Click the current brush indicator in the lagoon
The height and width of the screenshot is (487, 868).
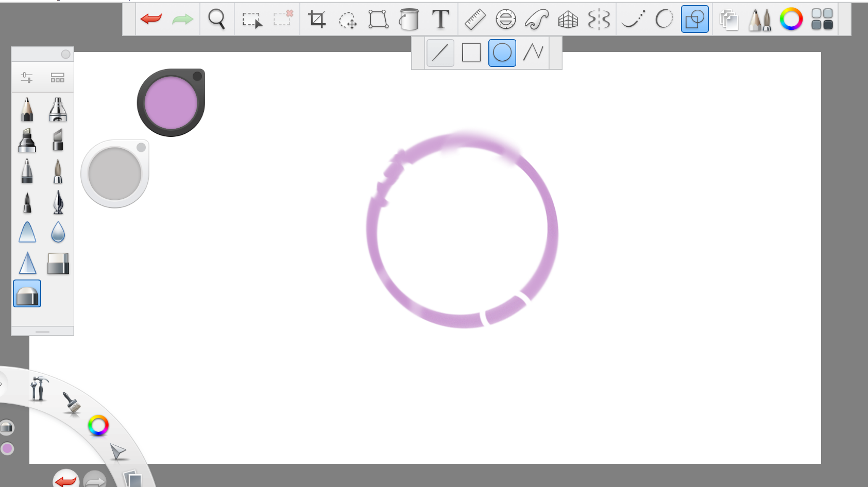click(7, 427)
